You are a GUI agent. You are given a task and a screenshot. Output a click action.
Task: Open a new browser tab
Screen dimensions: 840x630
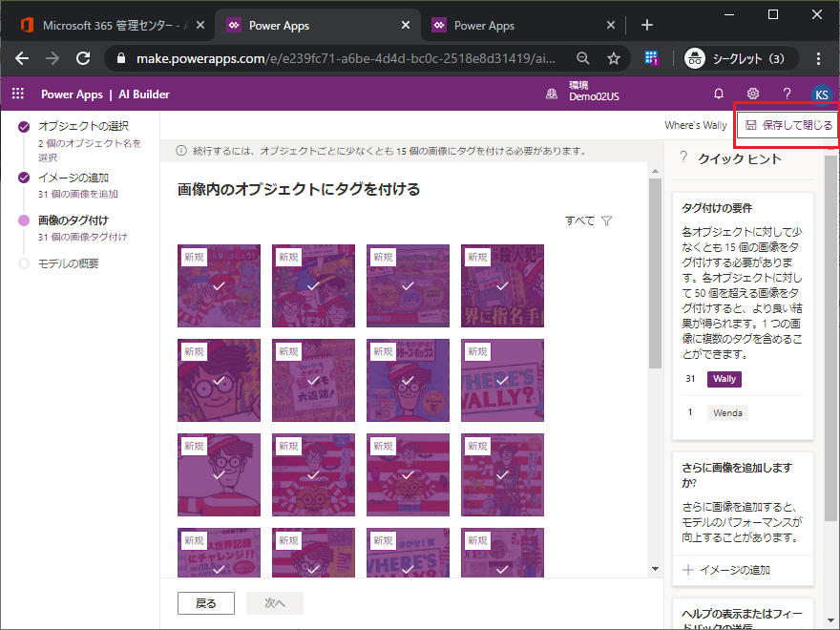(x=646, y=25)
